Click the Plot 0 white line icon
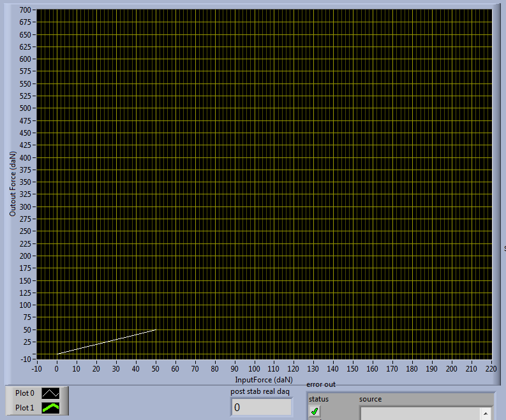506x420 pixels. [50, 394]
